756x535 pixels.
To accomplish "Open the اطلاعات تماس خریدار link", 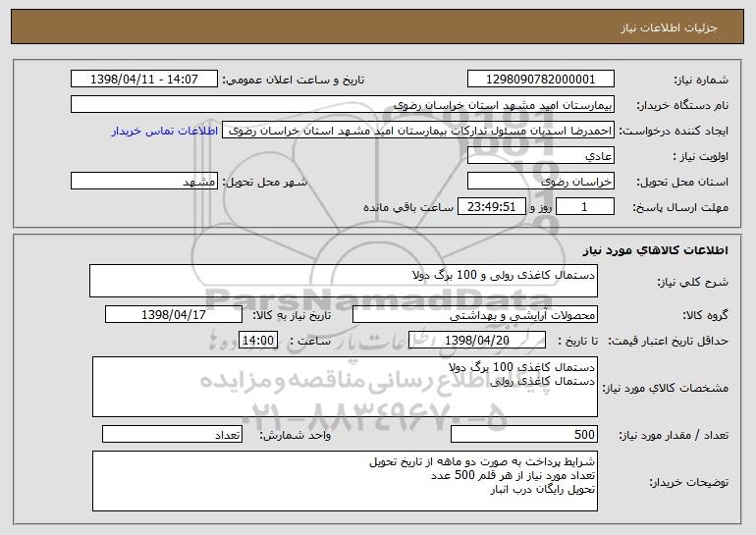I will (x=164, y=131).
